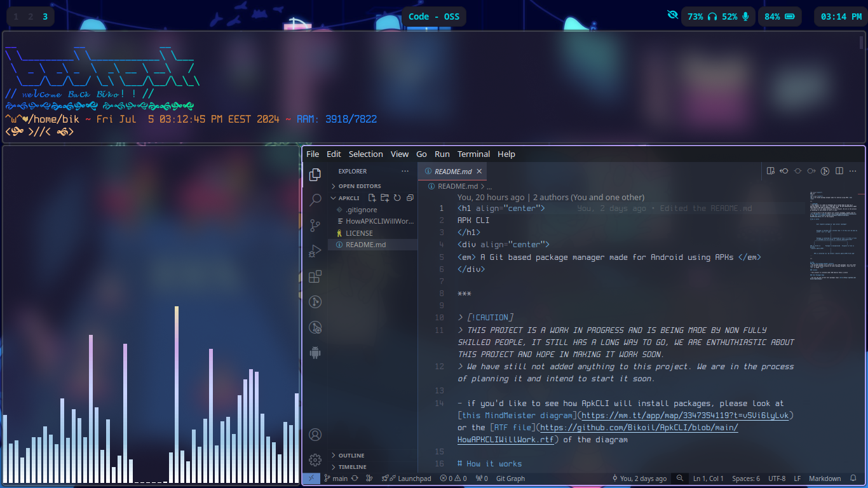Open remote window indicator in status bar

(311, 478)
